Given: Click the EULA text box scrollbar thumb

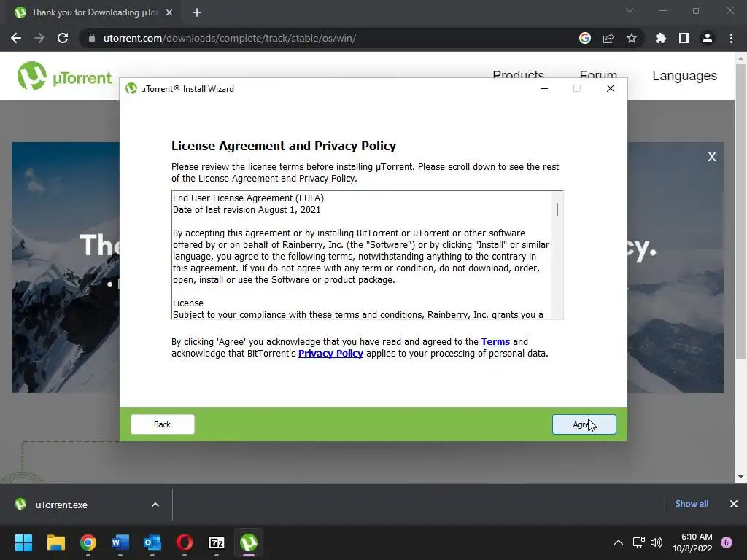Looking at the screenshot, I should (557, 209).
